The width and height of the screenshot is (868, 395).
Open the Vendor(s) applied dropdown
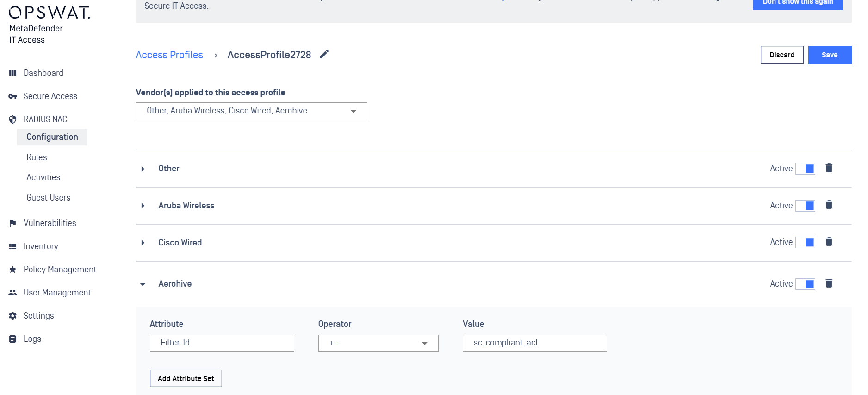click(x=252, y=111)
